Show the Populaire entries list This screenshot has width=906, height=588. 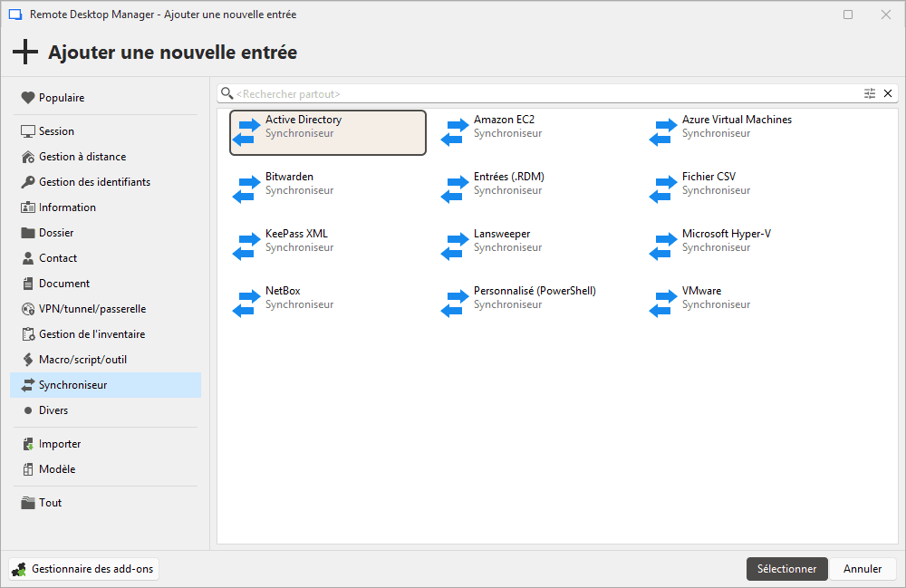pos(62,98)
